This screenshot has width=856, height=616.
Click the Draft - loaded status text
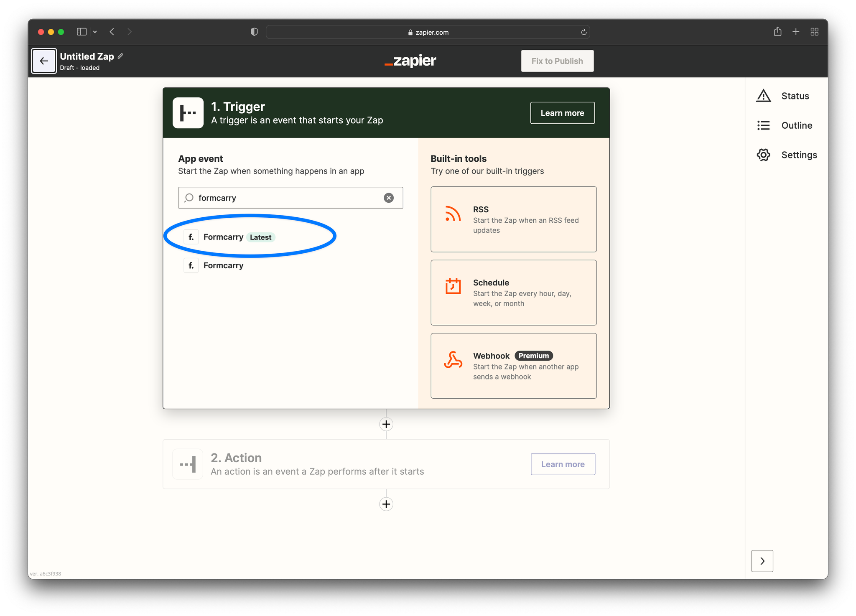click(79, 68)
